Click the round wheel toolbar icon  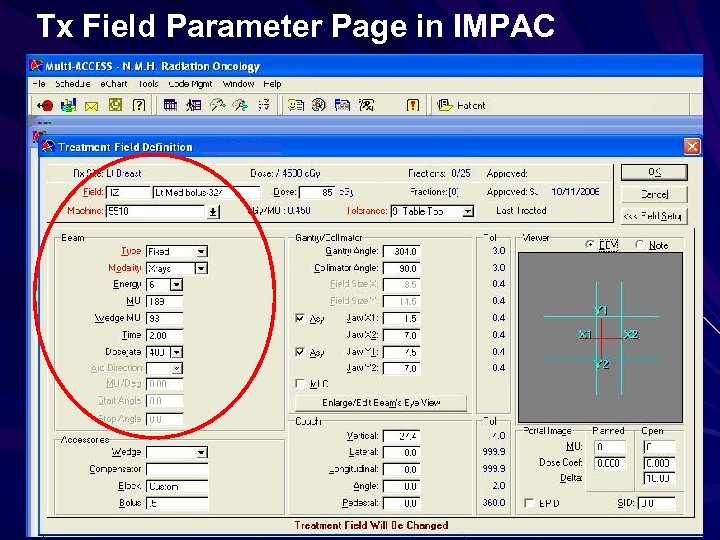click(319, 105)
